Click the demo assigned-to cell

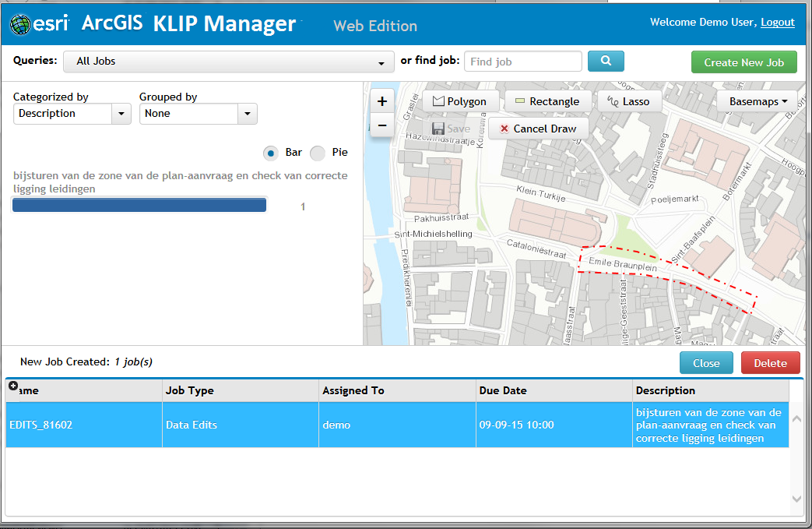[398, 425]
